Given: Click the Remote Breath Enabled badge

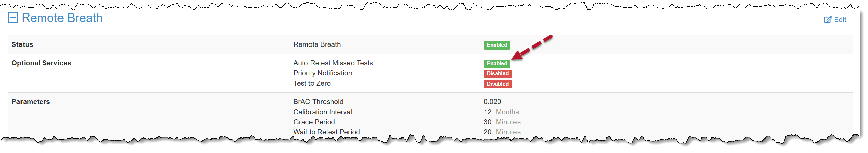Looking at the screenshot, I should 497,45.
